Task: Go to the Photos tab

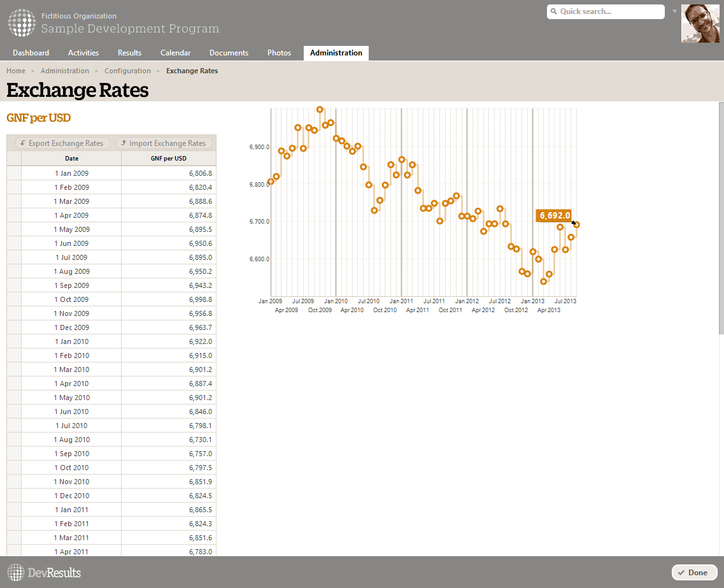Action: click(x=280, y=53)
